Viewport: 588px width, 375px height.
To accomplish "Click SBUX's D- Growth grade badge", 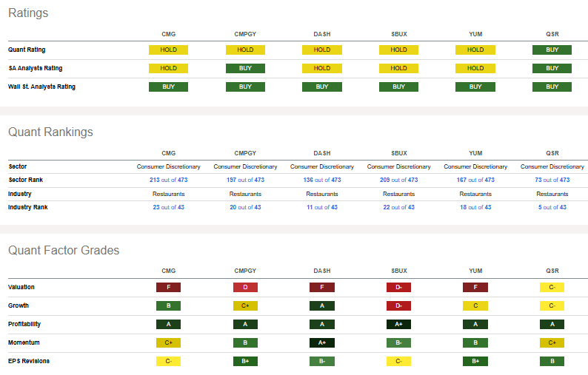I will 398,305.
